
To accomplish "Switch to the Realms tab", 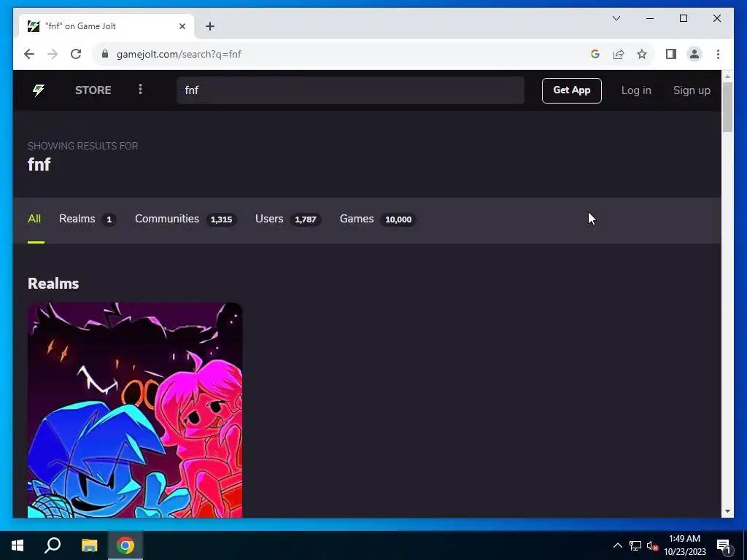I will 88,219.
